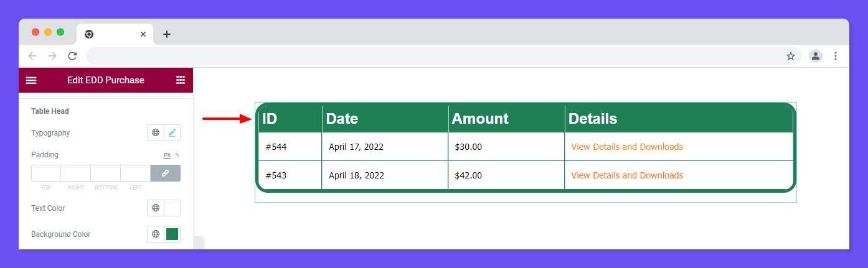Open View Details link for order #544
This screenshot has width=868, height=268.
coord(627,147)
